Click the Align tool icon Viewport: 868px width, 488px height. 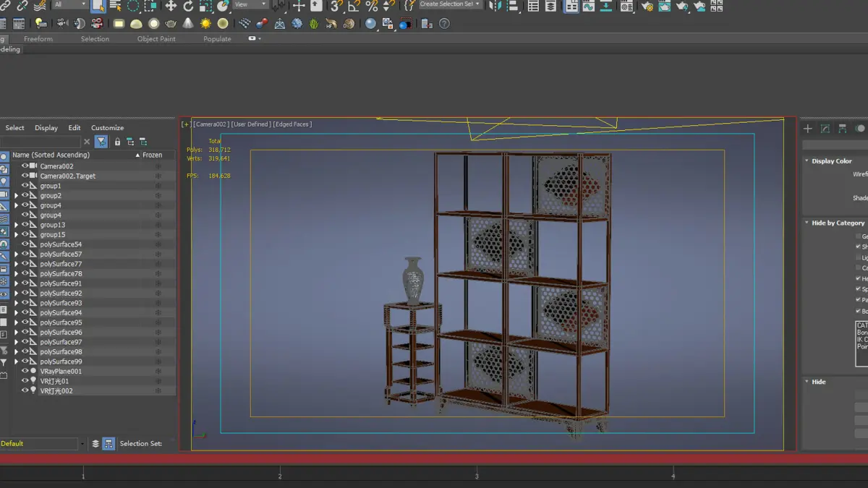click(x=513, y=6)
